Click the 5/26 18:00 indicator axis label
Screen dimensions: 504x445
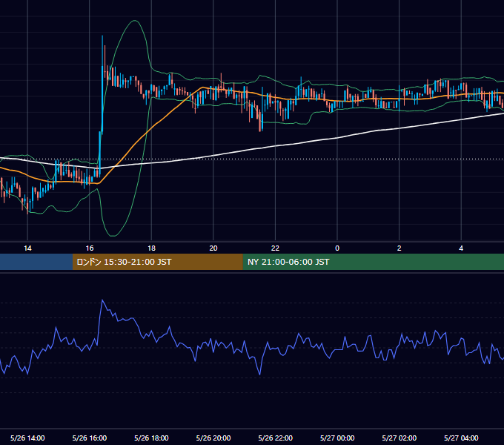click(x=151, y=438)
